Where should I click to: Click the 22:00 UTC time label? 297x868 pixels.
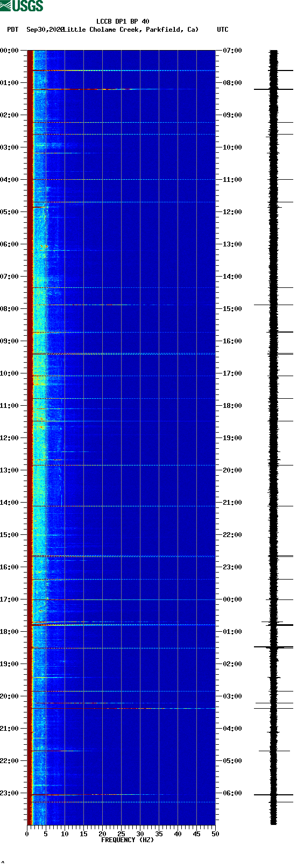232,535
